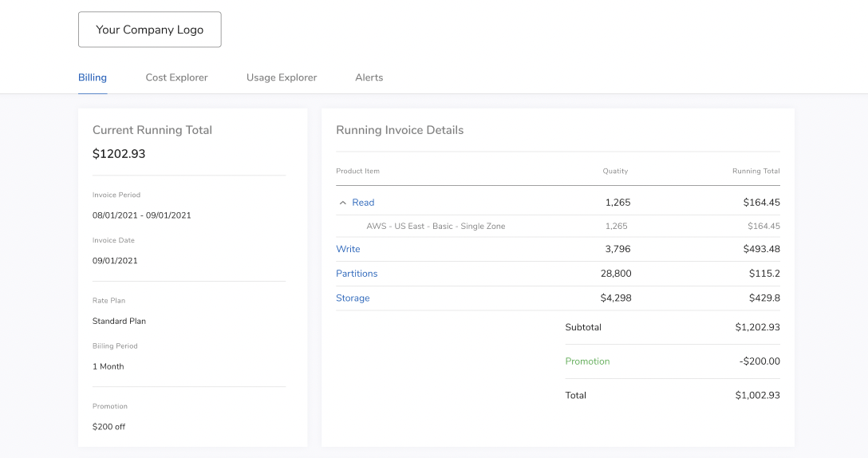Expand the Storage product item
Screen dimensions: 868x458
[353, 298]
